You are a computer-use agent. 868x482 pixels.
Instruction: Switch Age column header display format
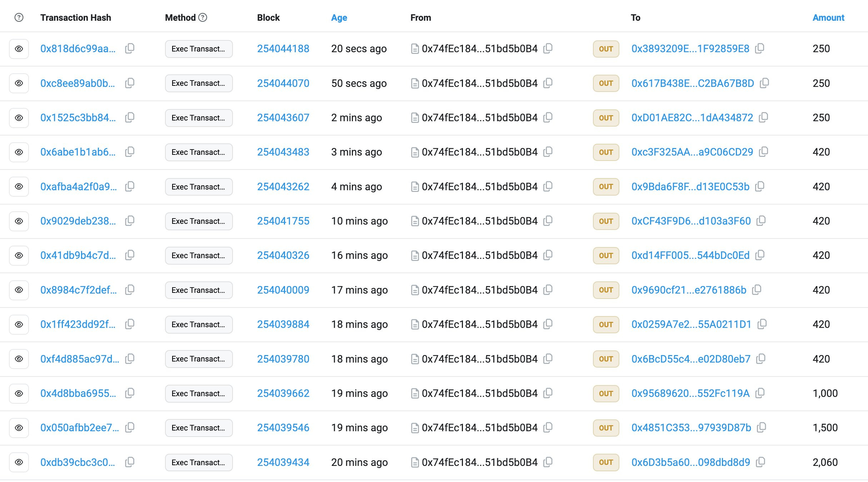[x=339, y=18]
